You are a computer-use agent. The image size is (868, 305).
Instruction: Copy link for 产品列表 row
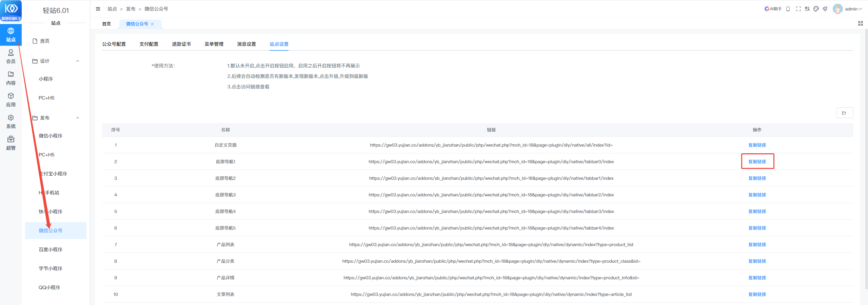tap(757, 244)
